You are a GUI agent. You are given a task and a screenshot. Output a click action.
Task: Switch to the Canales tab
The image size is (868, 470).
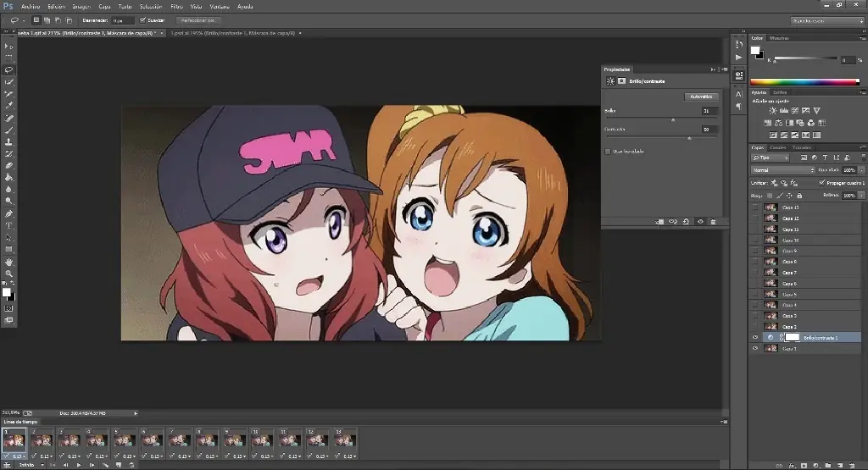pos(777,147)
